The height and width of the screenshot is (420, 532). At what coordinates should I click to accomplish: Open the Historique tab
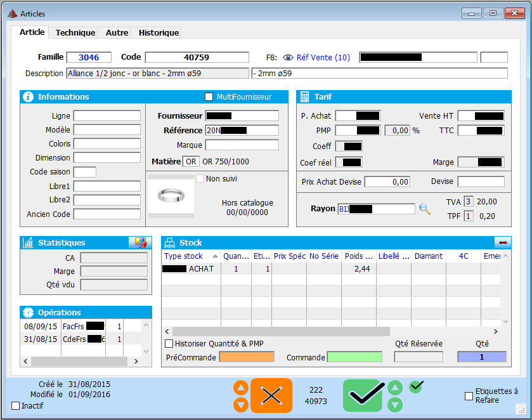(159, 32)
